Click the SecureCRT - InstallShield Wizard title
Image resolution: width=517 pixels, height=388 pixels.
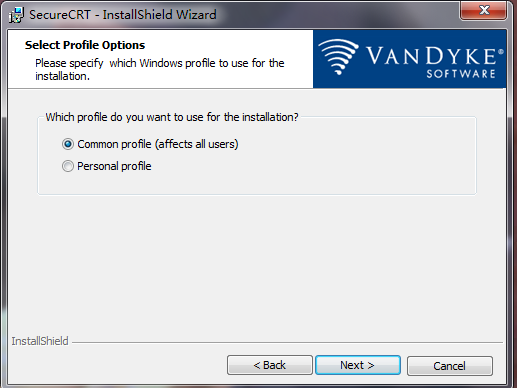[x=123, y=15]
